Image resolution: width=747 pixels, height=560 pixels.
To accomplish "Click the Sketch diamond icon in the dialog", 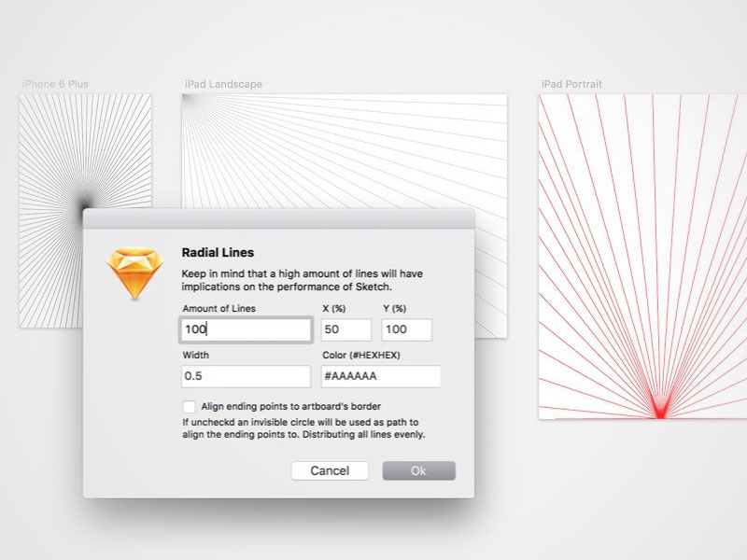I will click(x=134, y=273).
